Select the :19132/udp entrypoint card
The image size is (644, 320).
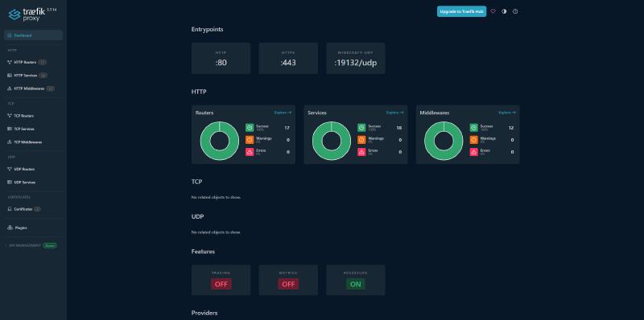point(356,58)
